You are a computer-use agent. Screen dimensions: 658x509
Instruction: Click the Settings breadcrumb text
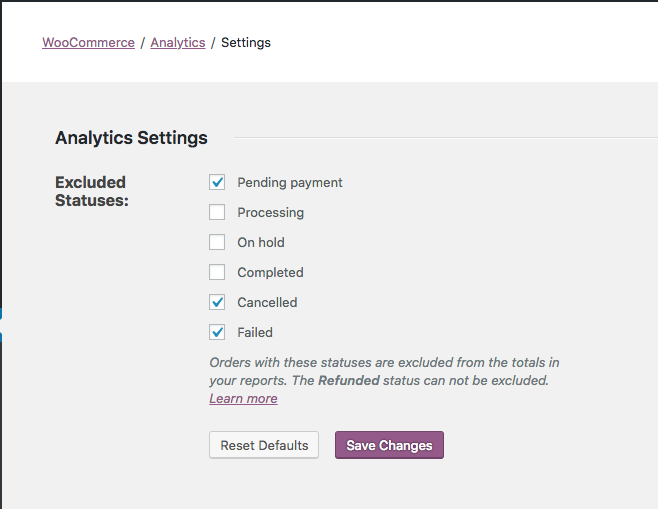tap(246, 43)
